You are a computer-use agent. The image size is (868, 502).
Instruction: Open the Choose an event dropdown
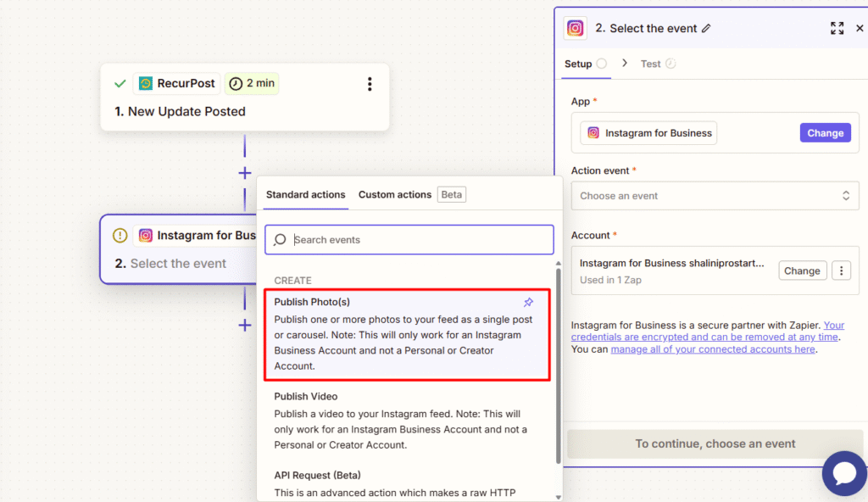pyautogui.click(x=715, y=196)
